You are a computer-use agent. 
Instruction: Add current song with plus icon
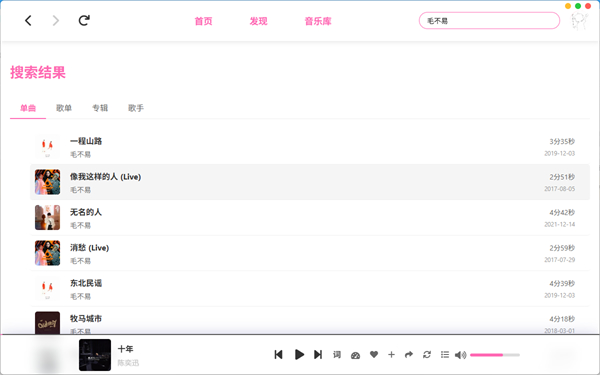click(x=391, y=355)
